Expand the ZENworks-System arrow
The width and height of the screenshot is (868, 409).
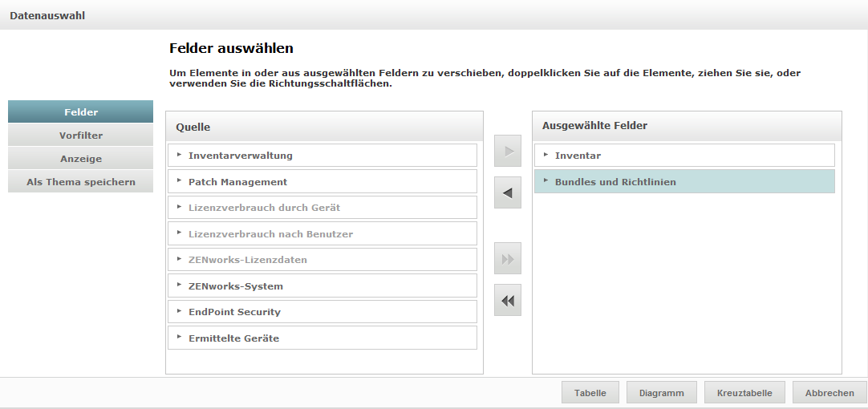point(180,285)
